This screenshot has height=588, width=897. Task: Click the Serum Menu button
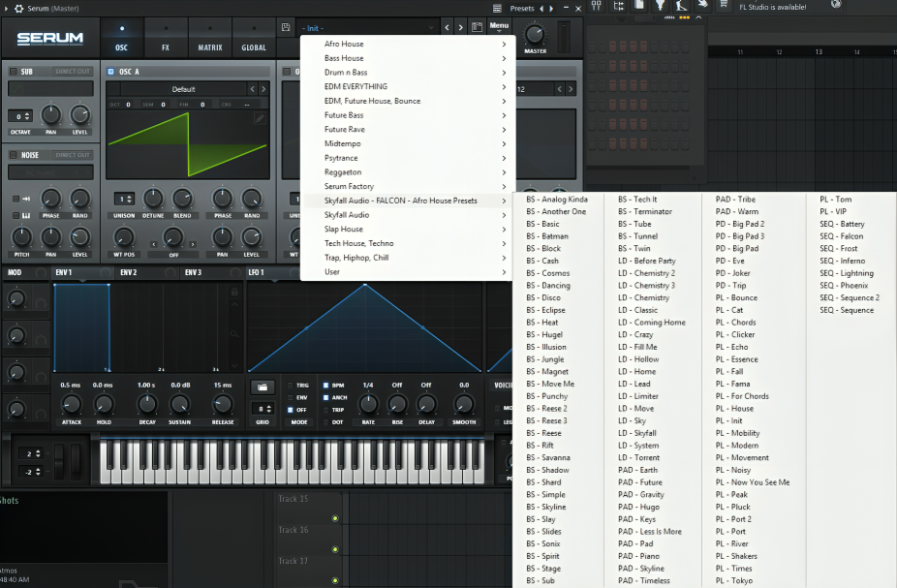499,26
